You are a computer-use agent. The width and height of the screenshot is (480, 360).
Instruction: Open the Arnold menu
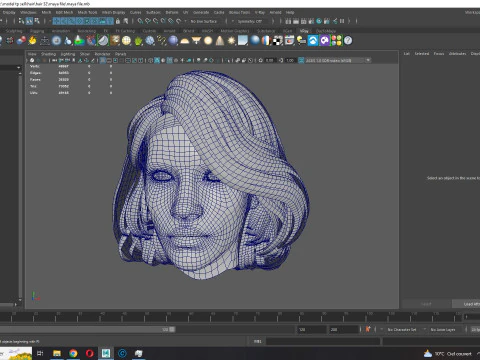[275, 12]
